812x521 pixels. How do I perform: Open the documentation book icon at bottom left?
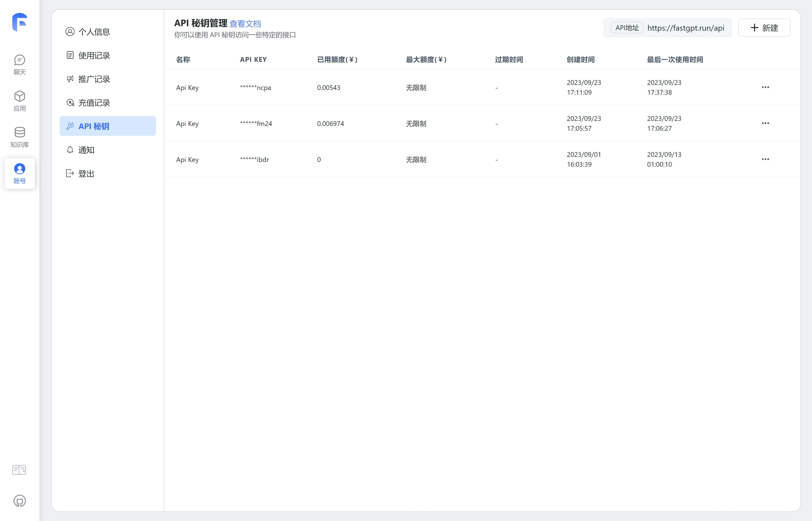[19, 470]
